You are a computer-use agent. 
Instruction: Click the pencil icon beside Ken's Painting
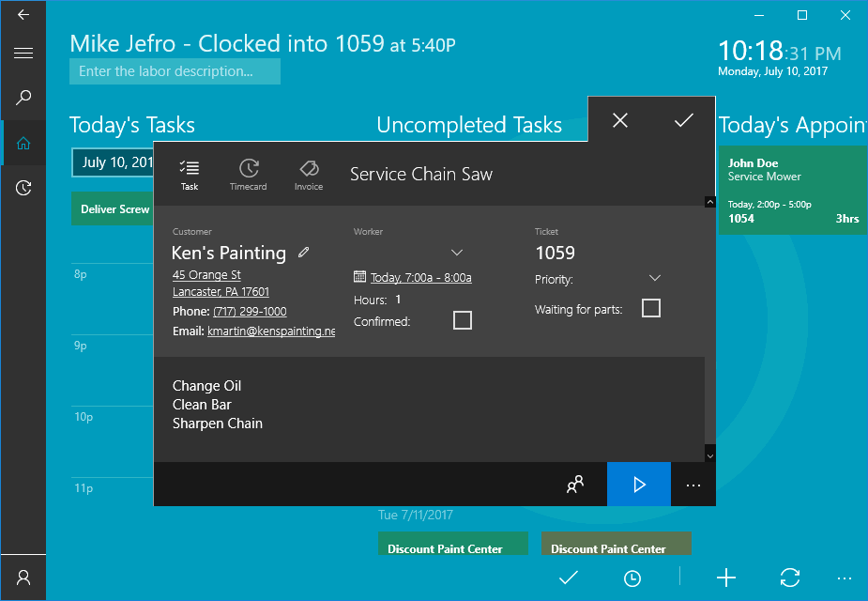(303, 253)
